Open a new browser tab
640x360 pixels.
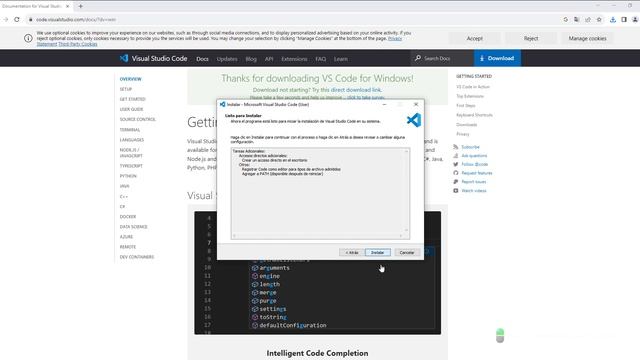[80, 6]
